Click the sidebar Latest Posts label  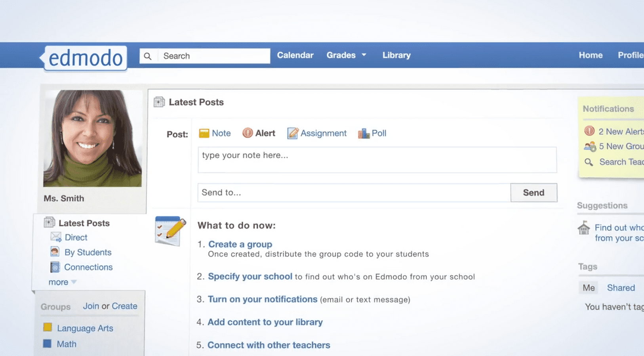tap(84, 223)
